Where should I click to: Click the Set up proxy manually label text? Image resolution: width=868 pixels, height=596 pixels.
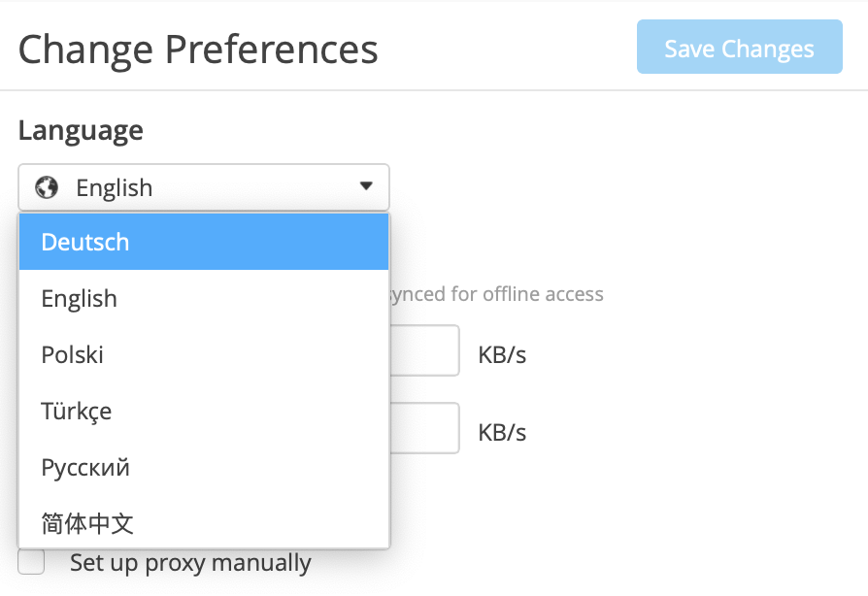[190, 563]
